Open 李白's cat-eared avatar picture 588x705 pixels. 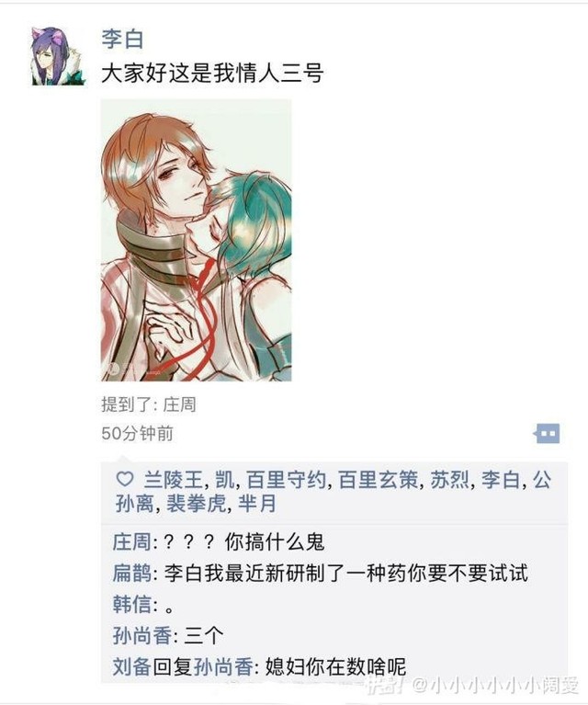tap(58, 56)
